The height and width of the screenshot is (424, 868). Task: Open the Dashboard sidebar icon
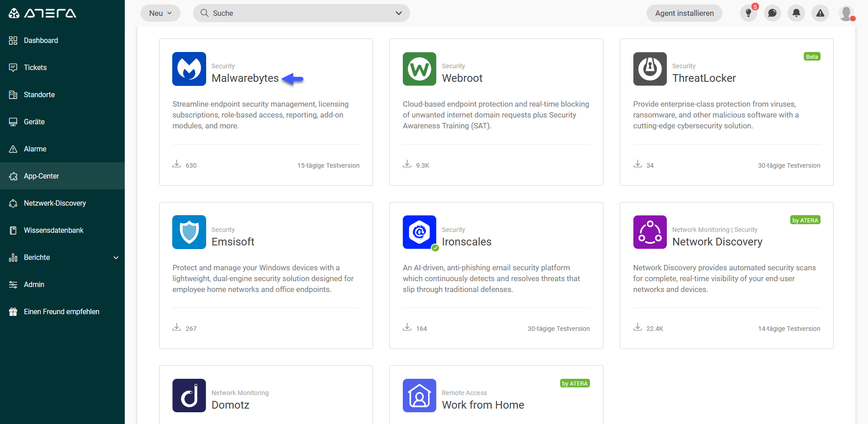[x=13, y=41]
